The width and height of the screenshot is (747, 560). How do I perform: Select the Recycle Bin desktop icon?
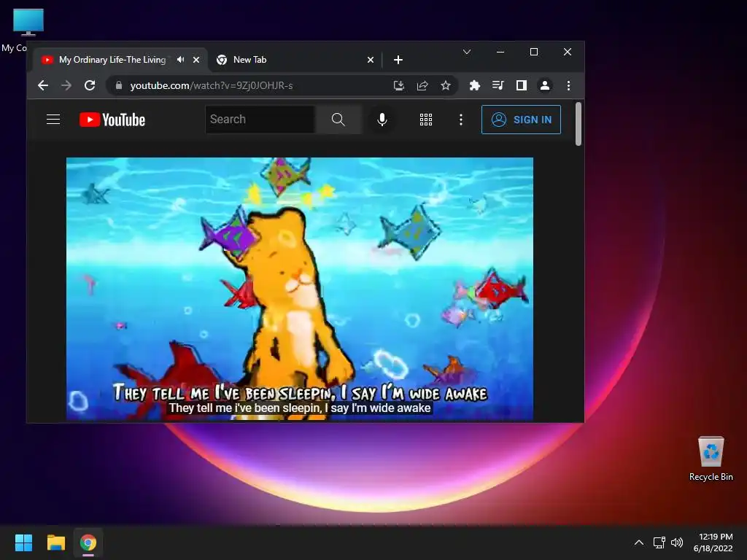coord(711,459)
